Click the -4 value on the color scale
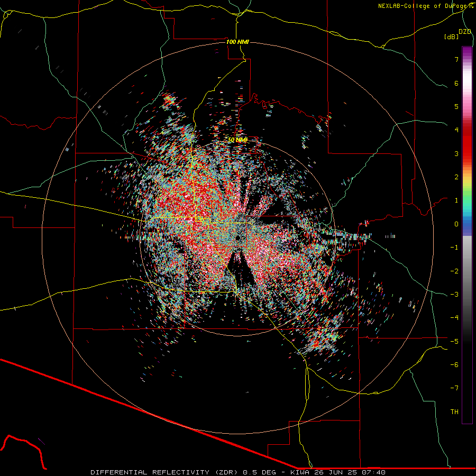Screen dimensions: 476x476 pos(454,318)
